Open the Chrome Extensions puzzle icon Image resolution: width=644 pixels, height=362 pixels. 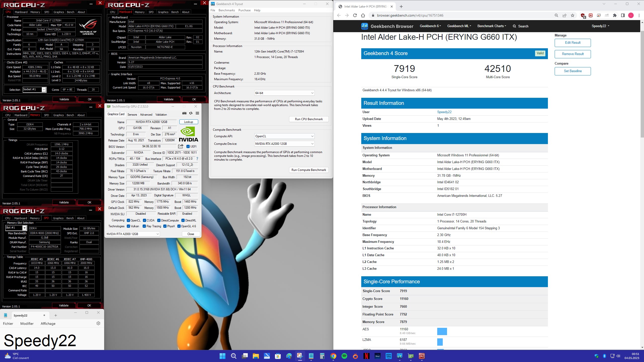615,15
